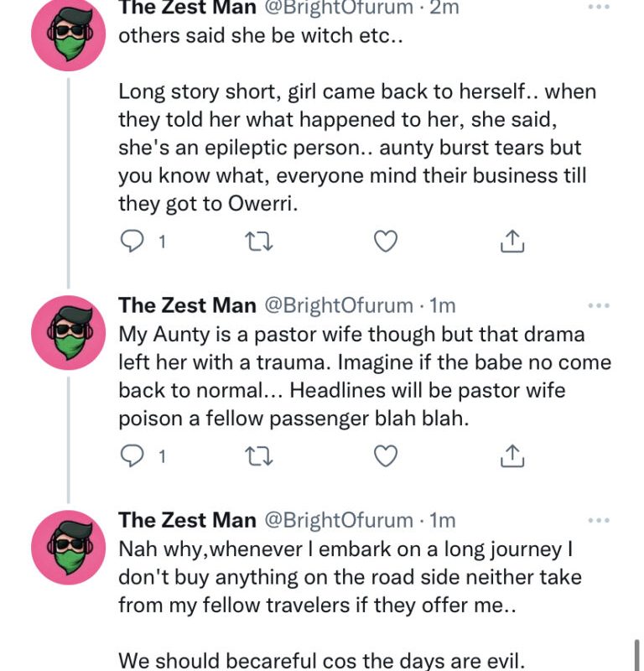Screen dimensions: 644x671
Task: Open more options on long journey tweet
Action: (599, 521)
